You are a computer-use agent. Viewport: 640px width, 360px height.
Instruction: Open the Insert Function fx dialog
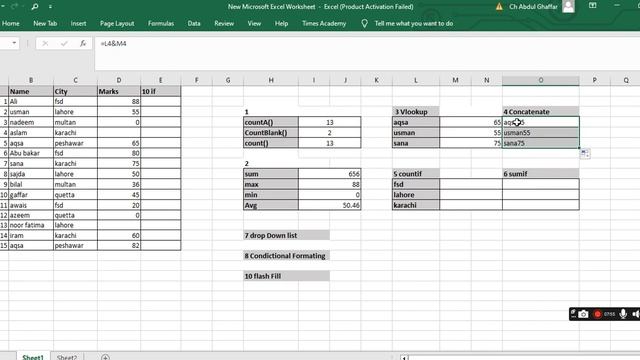coord(83,43)
